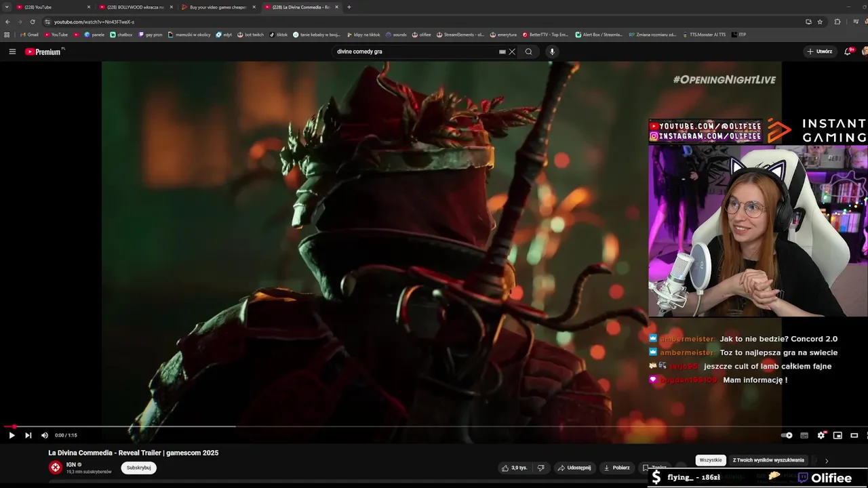Viewport: 868px width, 488px height.
Task: Show more filter chips with right arrow
Action: pos(826,461)
